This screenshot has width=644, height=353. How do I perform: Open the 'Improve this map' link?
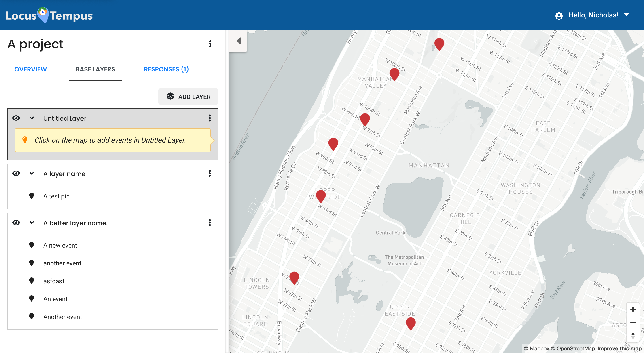pyautogui.click(x=619, y=349)
